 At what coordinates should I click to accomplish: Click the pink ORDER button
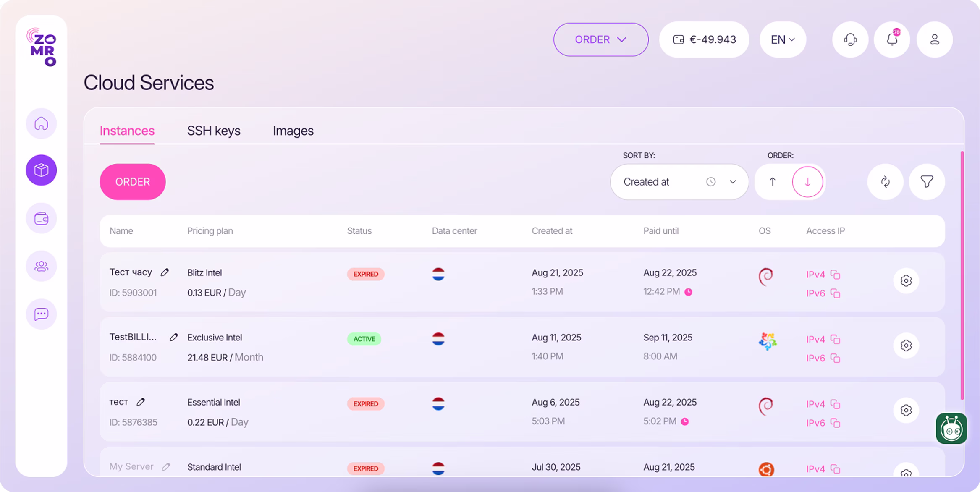pyautogui.click(x=132, y=182)
